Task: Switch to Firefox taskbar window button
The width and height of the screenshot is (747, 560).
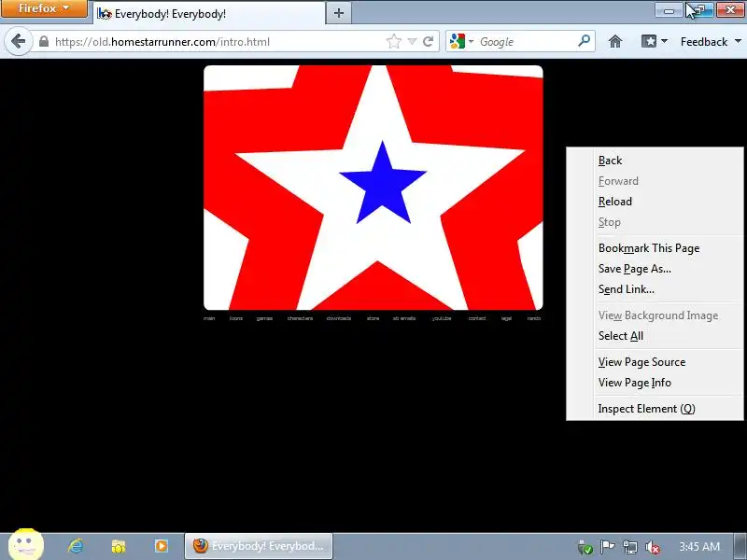Action: [259, 546]
